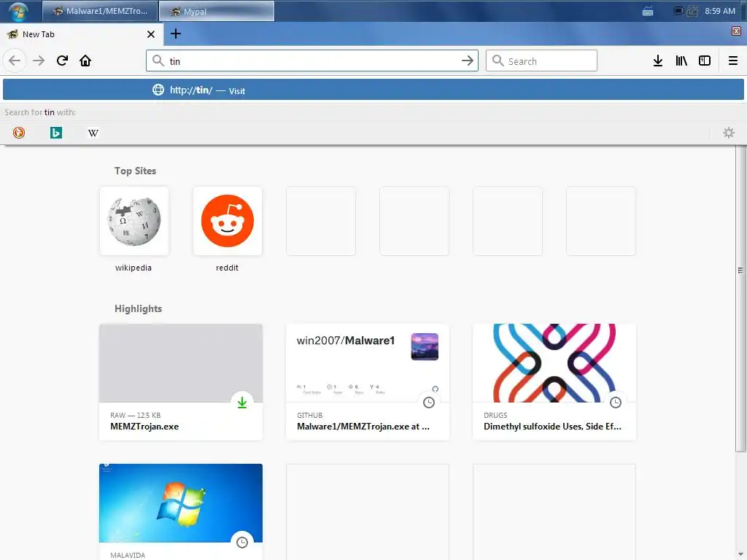Open search settings gear icon
The width and height of the screenshot is (747, 560).
tap(729, 133)
